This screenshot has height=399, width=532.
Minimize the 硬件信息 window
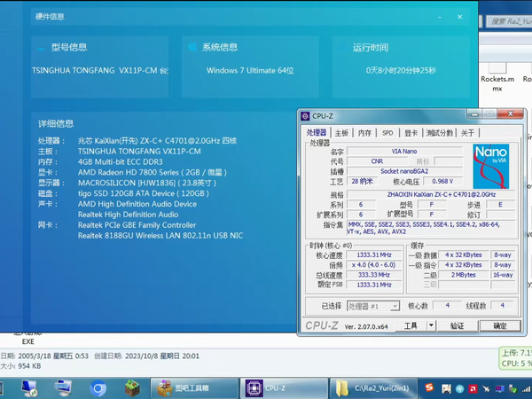coord(440,17)
